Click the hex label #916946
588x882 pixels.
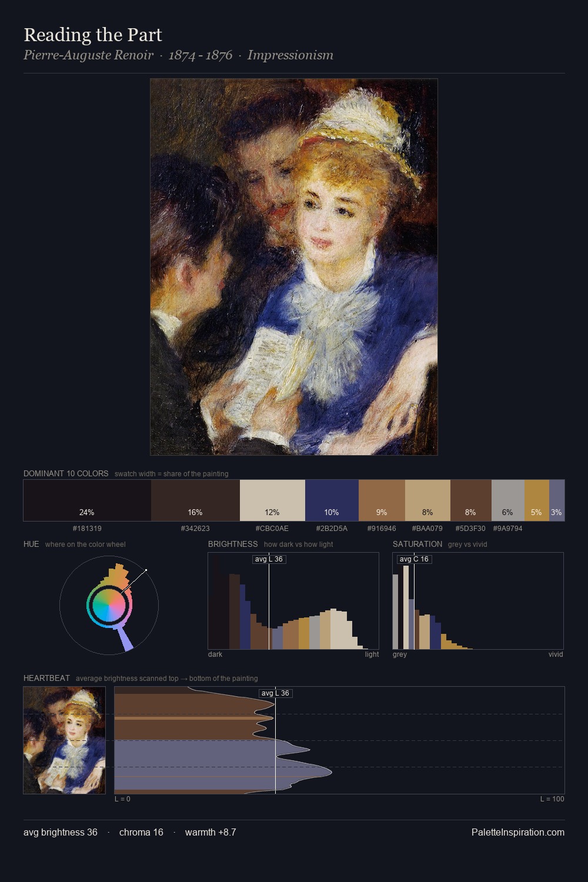(x=382, y=529)
